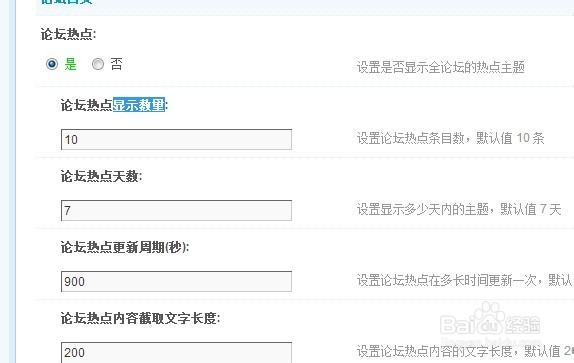Viewport: 574px width, 363px height.
Task: Click the highlighted 显示数量 text
Action: pyautogui.click(x=139, y=105)
